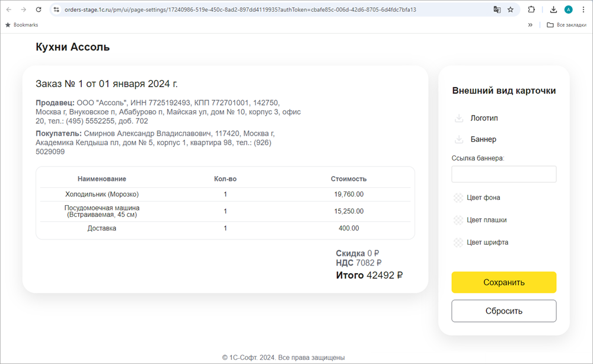
Task: Focus the Ссылка баннера input field
Action: (503, 174)
